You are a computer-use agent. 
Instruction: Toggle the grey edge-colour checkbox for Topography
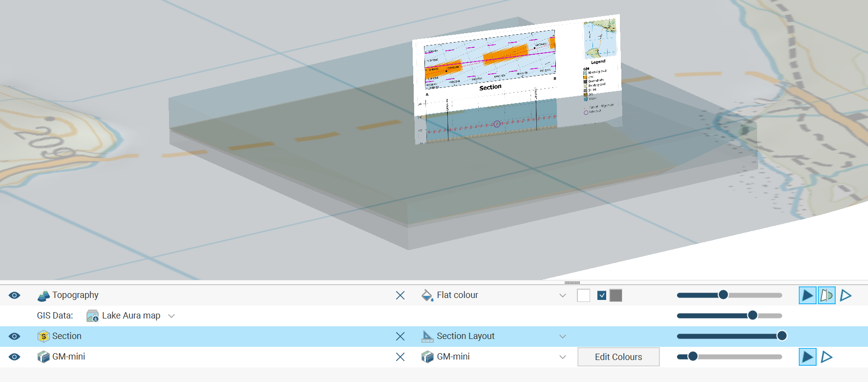[x=602, y=296]
